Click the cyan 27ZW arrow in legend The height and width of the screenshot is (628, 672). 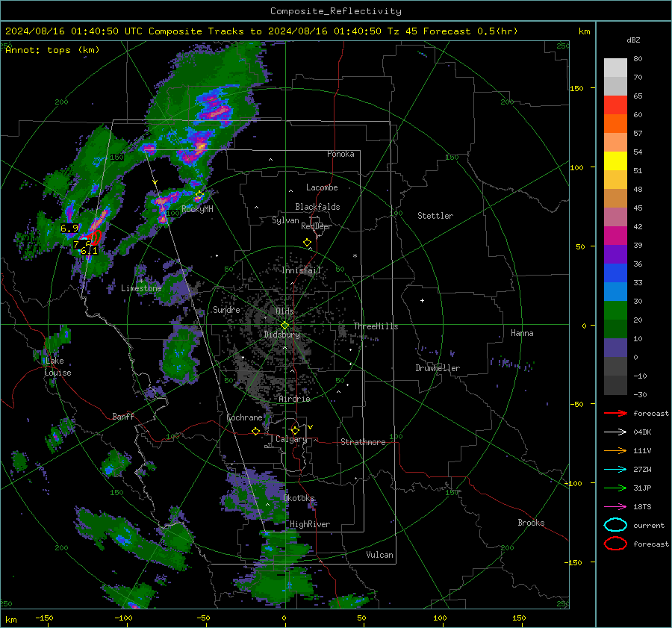point(615,470)
